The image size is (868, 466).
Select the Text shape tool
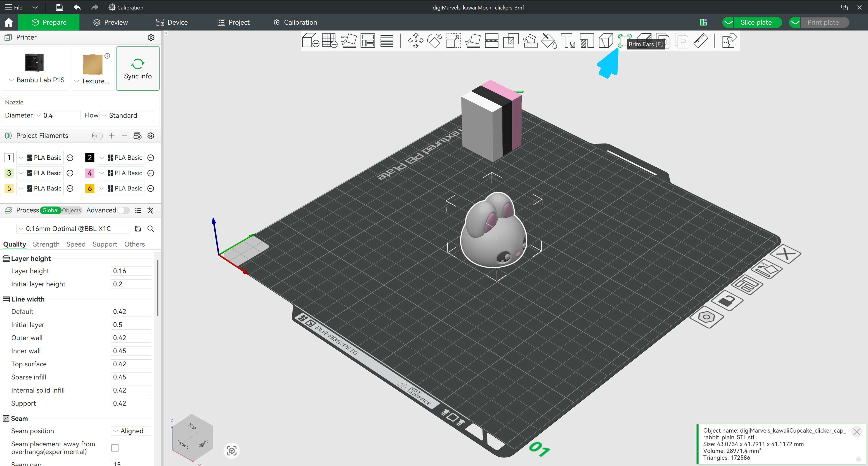568,40
